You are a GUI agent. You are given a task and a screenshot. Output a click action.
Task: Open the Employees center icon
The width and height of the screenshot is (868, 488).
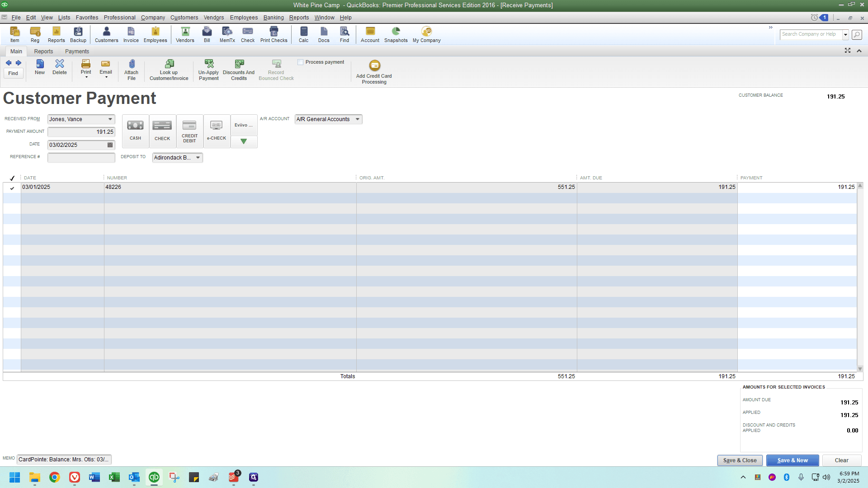click(156, 34)
